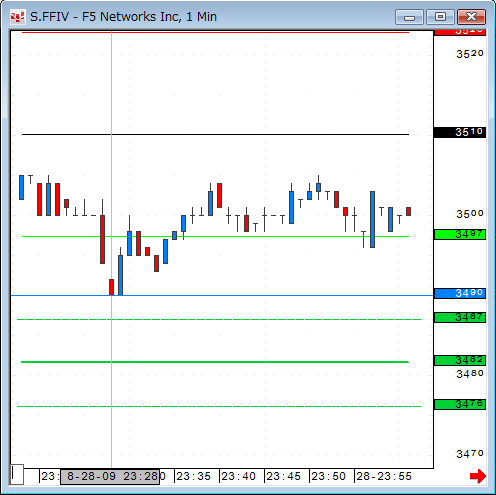Viewport: 496px width, 495px height.
Task: Click the blue 3490 price label
Action: pyautogui.click(x=460, y=293)
